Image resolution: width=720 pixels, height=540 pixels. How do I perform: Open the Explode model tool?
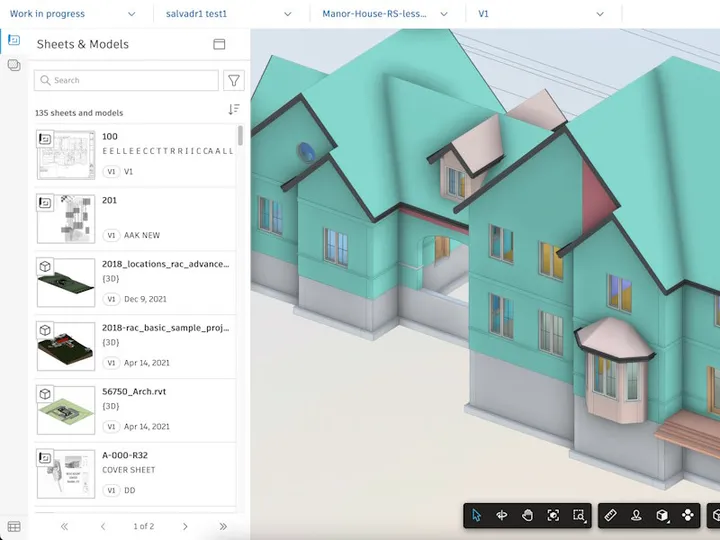(x=688, y=515)
